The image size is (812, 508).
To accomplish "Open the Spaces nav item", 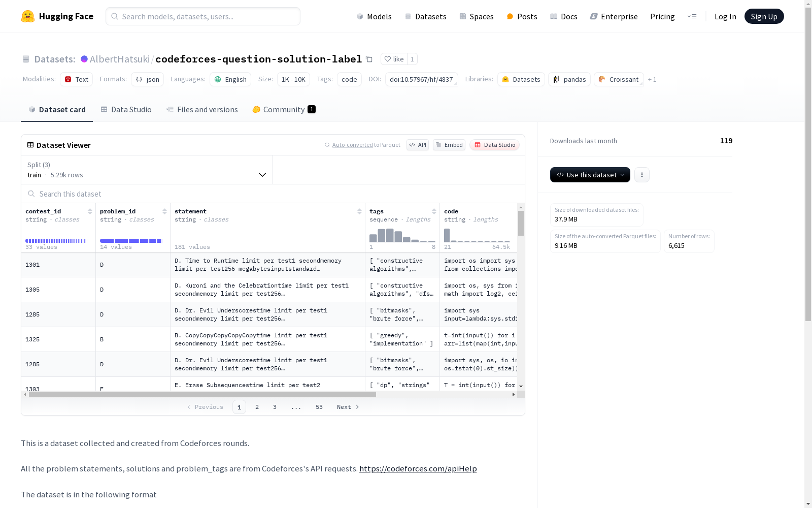I will coord(477,16).
